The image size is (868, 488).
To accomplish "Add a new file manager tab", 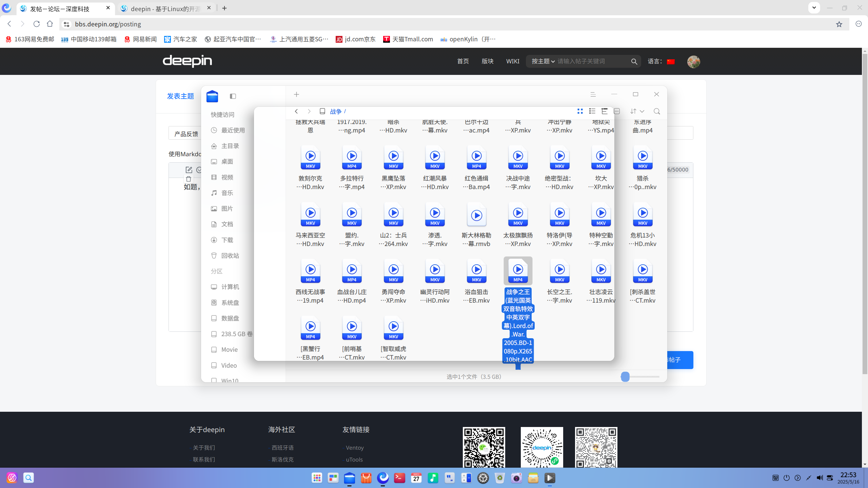I will coord(297,95).
